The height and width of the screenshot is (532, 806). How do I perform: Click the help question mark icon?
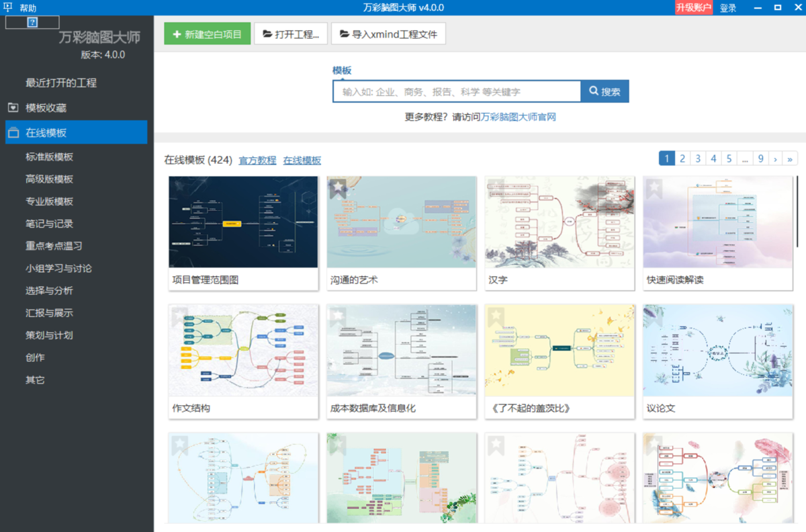tap(32, 22)
